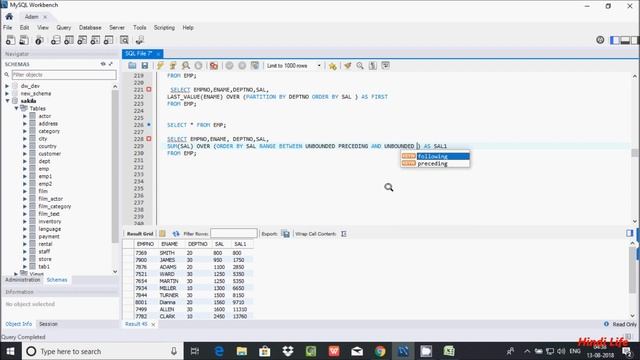Execute statement under cursor icon

coord(173,65)
